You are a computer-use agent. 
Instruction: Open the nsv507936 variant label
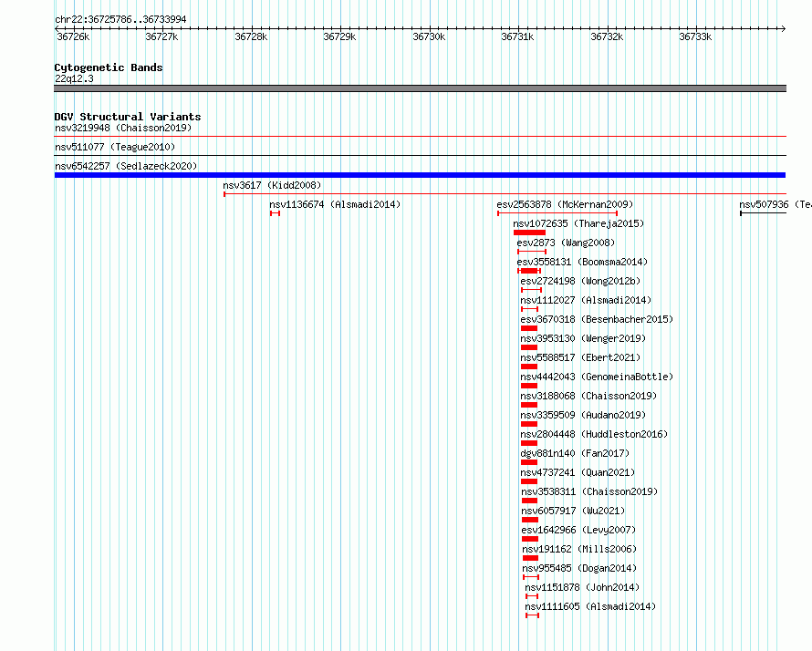point(776,204)
